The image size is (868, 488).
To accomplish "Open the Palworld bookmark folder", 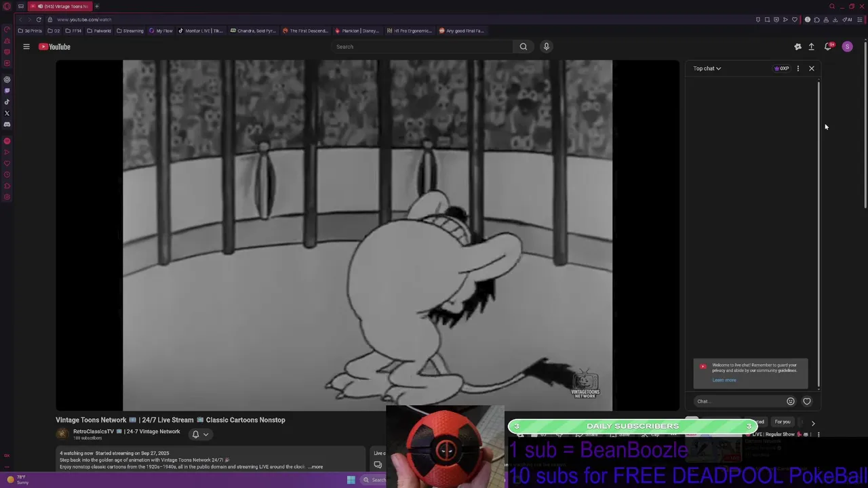I will pos(99,30).
